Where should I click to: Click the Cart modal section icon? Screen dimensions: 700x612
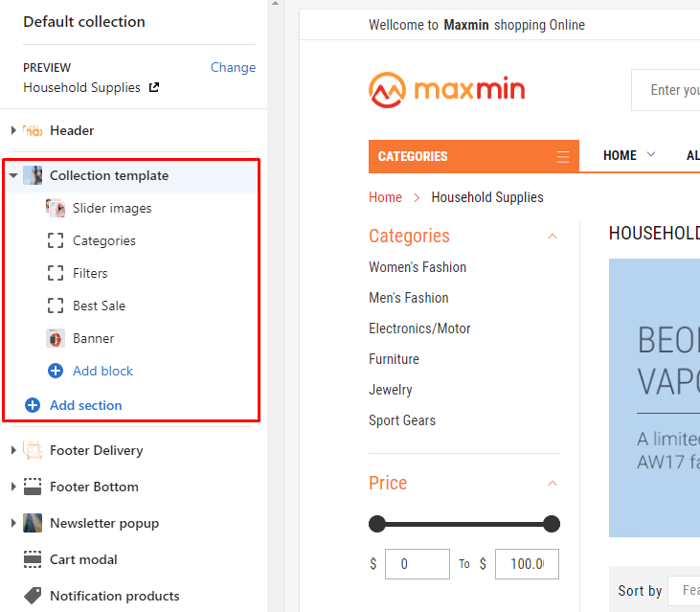[33, 559]
